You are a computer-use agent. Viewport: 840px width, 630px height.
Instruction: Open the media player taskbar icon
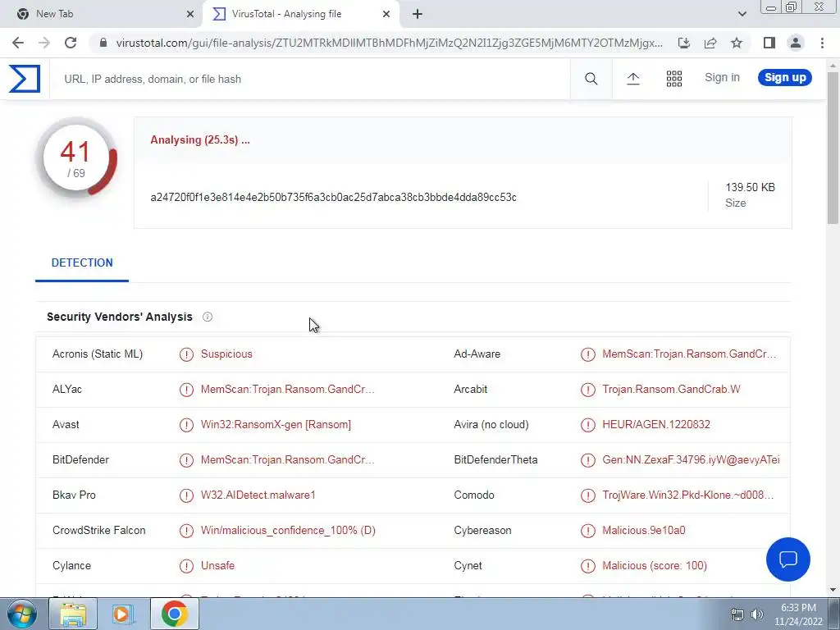coord(123,614)
